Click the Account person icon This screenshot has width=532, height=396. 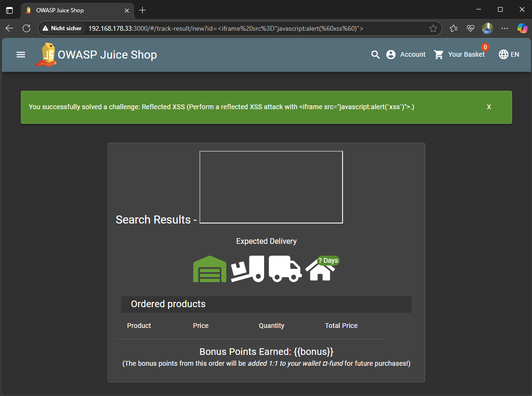[391, 54]
